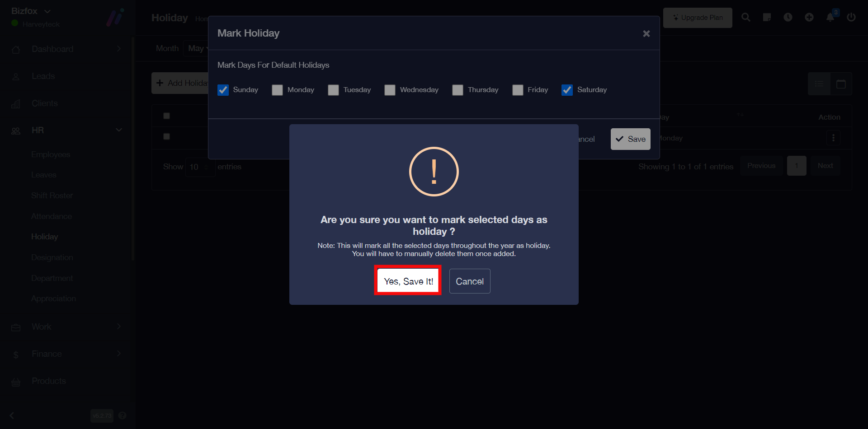Screen dimensions: 868x429
Task: Switch to calendar view icon
Action: pos(841,84)
